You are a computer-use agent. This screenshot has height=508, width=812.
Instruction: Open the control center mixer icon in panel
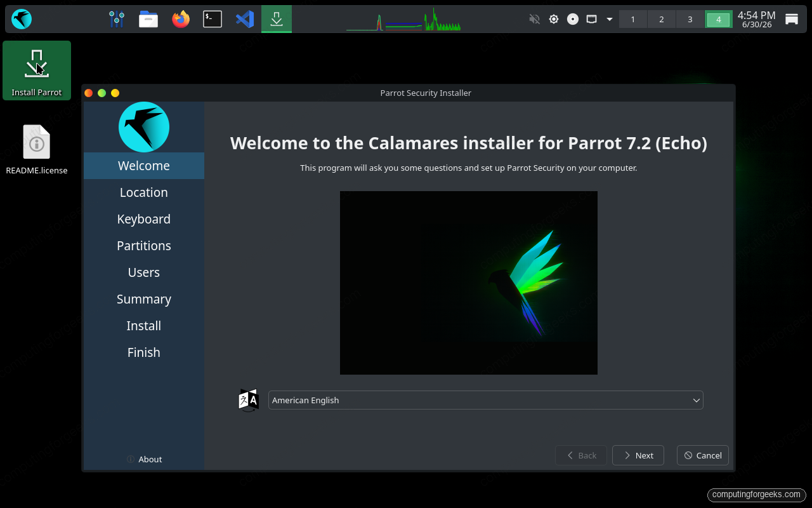tap(116, 19)
